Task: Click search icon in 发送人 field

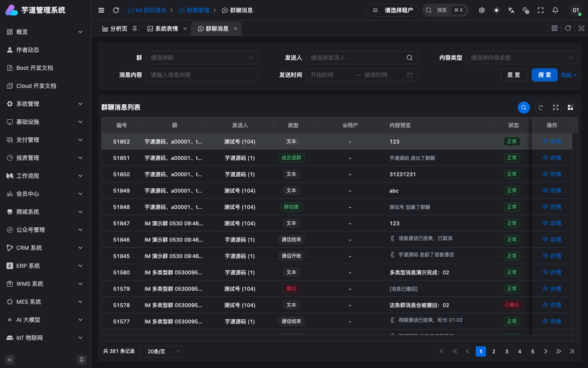Action: [410, 58]
